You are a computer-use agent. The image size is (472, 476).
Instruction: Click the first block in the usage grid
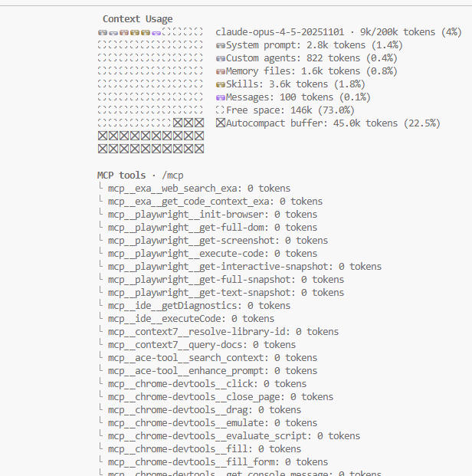pos(103,32)
